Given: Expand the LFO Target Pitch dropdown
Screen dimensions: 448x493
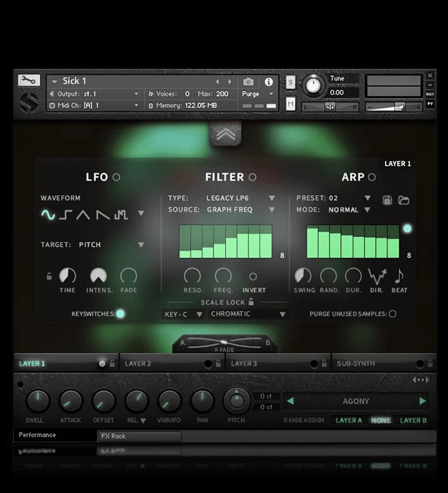Looking at the screenshot, I should click(141, 245).
